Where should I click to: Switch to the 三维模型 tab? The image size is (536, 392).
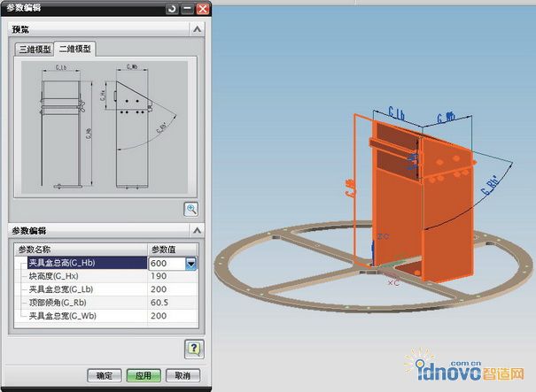pyautogui.click(x=35, y=50)
